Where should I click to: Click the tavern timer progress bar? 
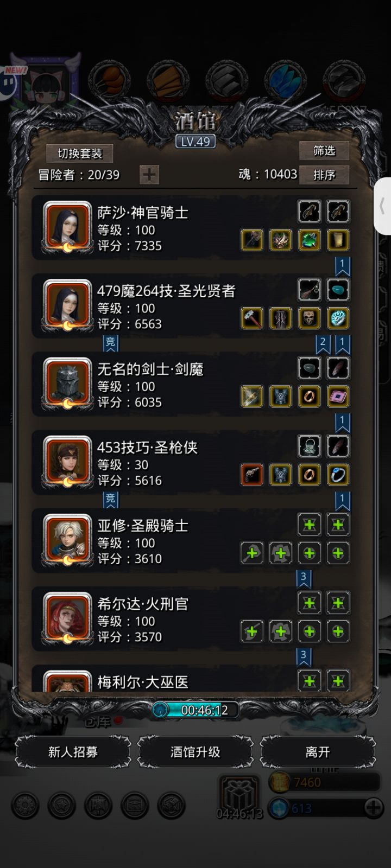pos(195,710)
